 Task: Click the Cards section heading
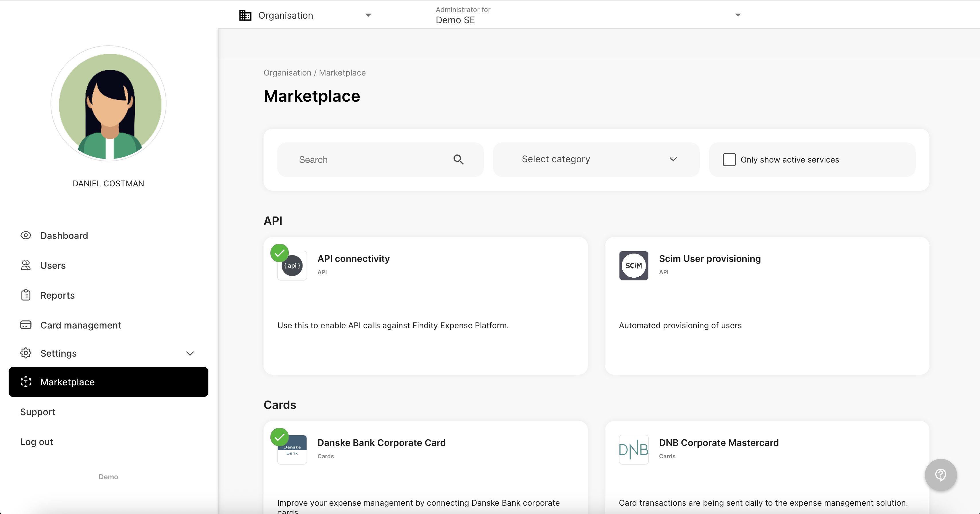[280, 405]
